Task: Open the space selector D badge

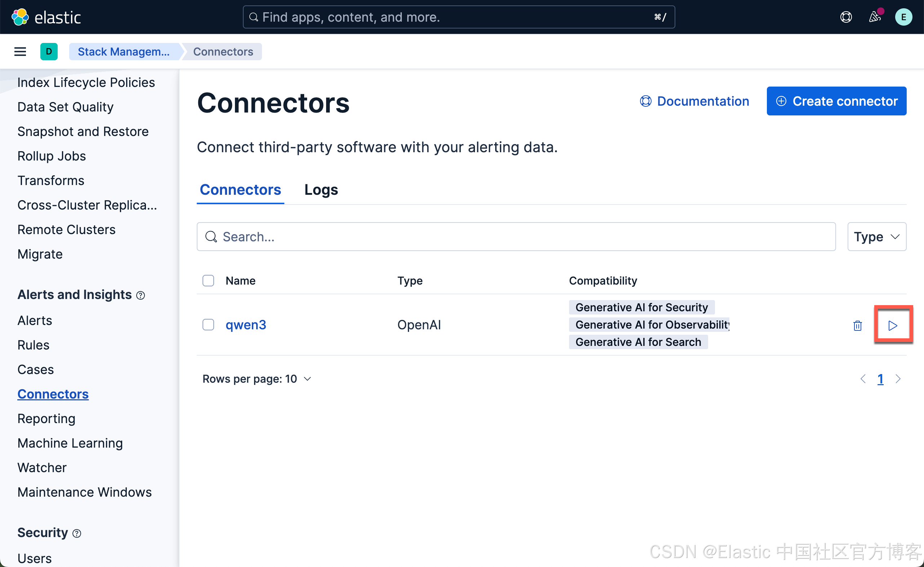Action: pyautogui.click(x=49, y=52)
